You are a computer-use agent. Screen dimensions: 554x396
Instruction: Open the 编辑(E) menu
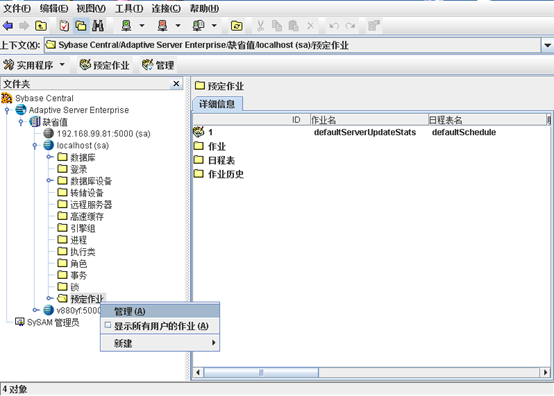click(54, 8)
